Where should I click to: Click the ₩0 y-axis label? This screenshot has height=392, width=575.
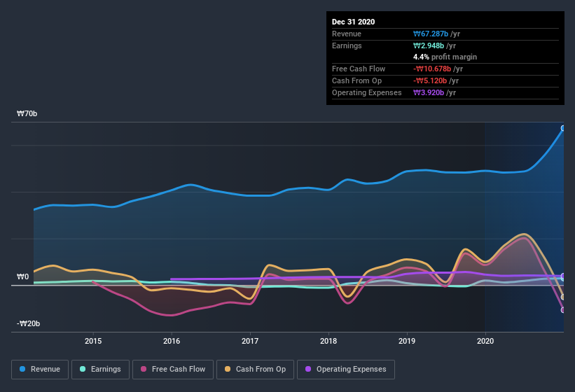pyautogui.click(x=22, y=277)
